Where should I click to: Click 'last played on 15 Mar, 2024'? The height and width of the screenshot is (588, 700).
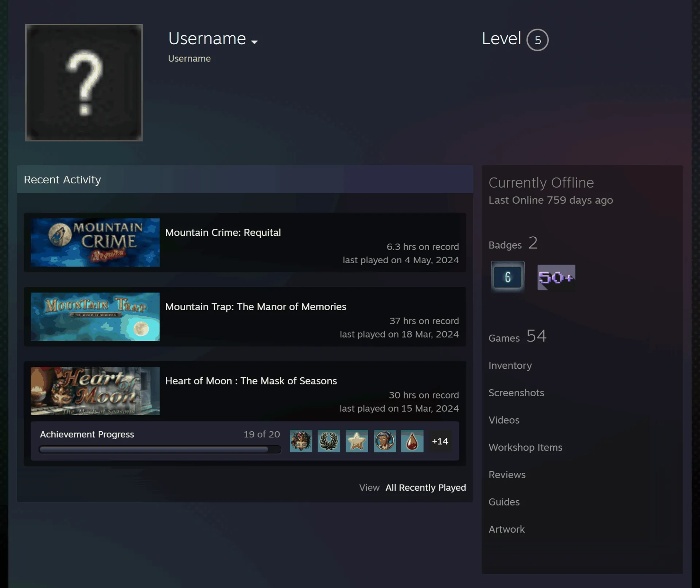point(399,408)
